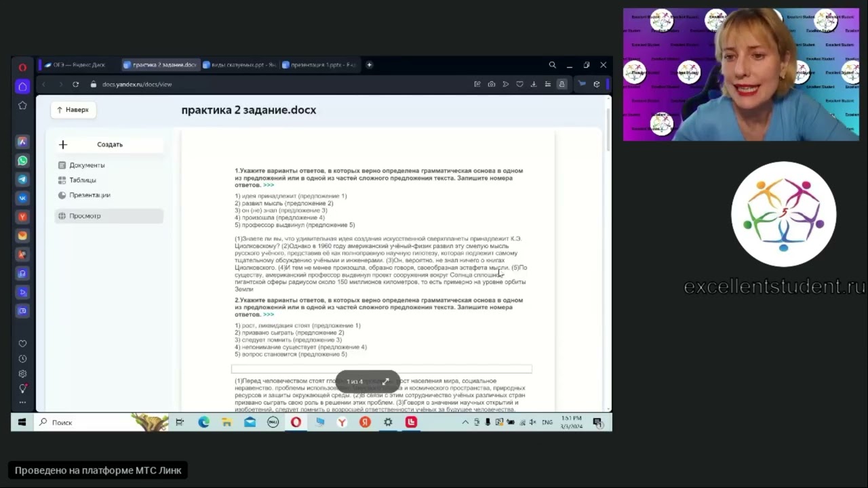The image size is (868, 488).
Task: Open a new browser tab
Action: (369, 65)
